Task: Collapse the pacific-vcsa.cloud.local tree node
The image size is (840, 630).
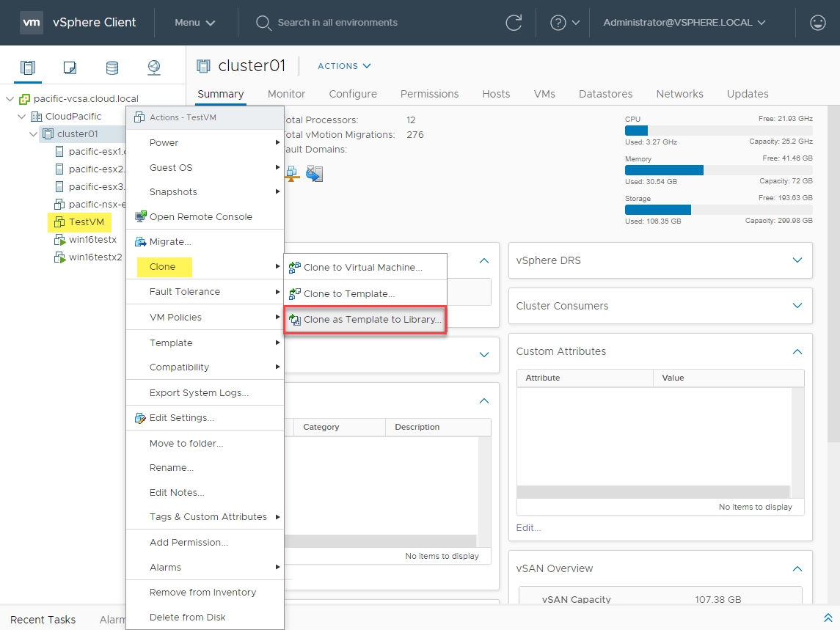Action: coord(10,99)
